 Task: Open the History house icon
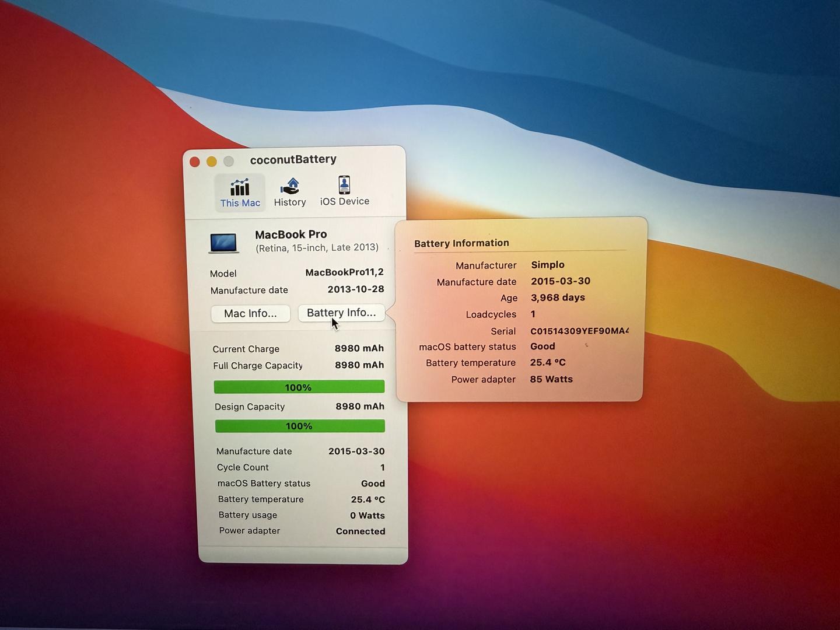coord(290,187)
